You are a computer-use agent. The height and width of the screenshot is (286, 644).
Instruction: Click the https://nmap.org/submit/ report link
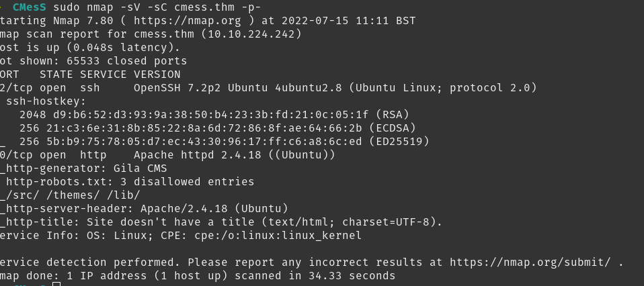tap(533, 263)
